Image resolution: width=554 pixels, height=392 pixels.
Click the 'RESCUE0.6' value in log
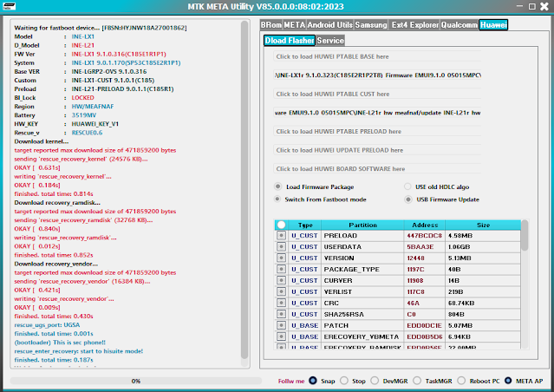point(87,133)
